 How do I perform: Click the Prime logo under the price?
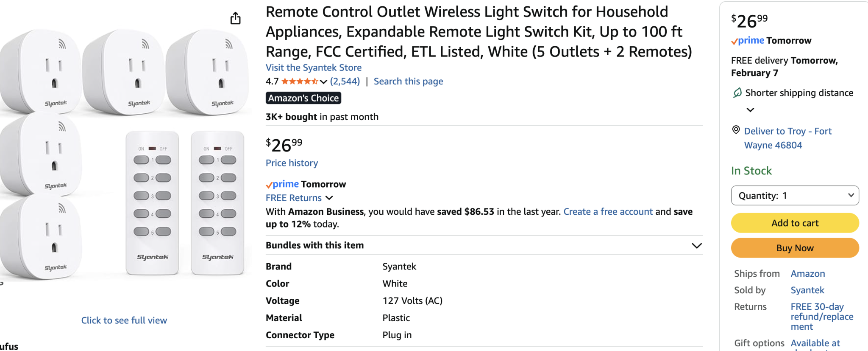282,184
